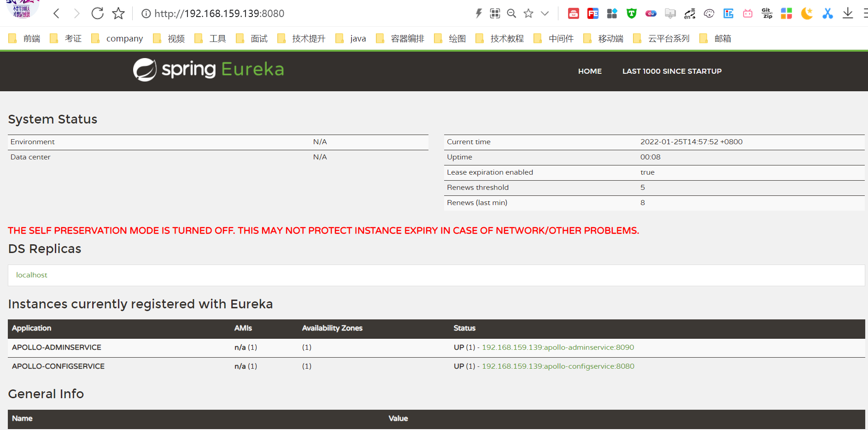The width and height of the screenshot is (868, 430).
Task: Select APOLLO-CONFIGSERVICE application name
Action: coord(59,366)
